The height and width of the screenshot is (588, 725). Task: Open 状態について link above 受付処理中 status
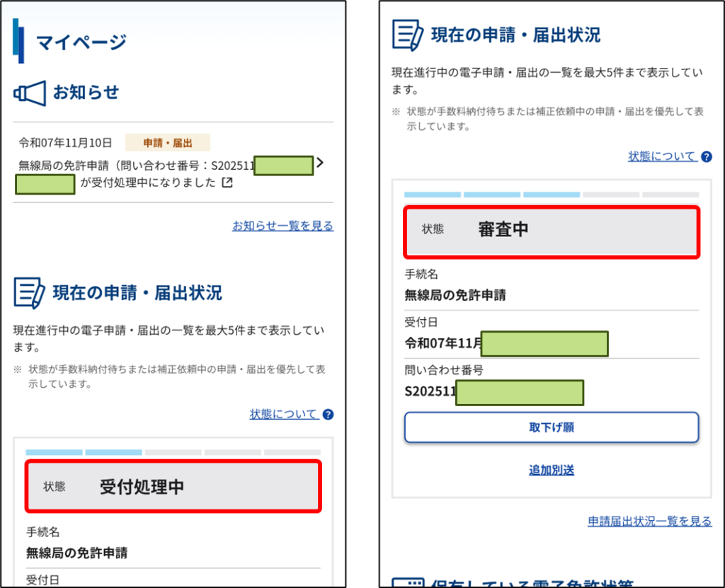click(284, 414)
